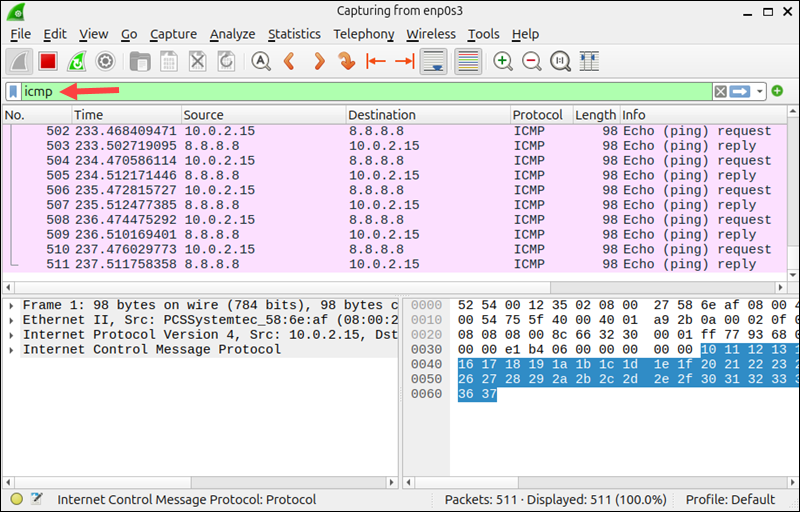The image size is (800, 512).
Task: Select packet number 508
Action: (x=395, y=220)
